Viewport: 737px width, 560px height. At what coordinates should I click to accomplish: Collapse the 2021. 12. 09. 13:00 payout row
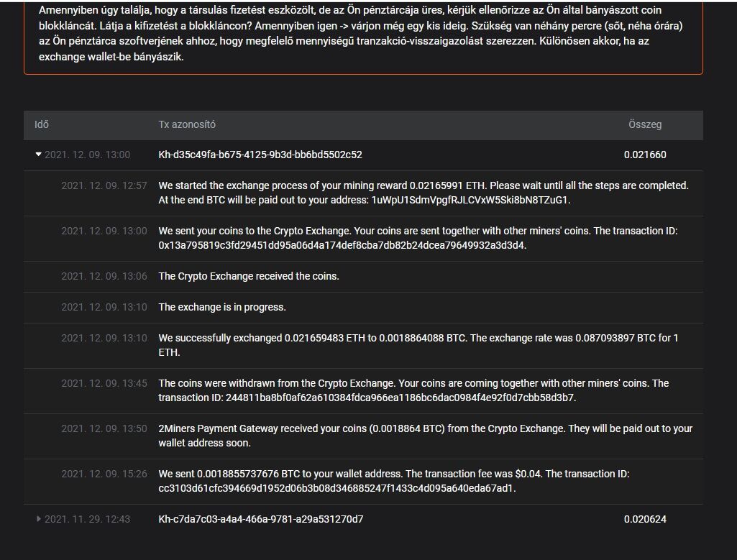(39, 155)
